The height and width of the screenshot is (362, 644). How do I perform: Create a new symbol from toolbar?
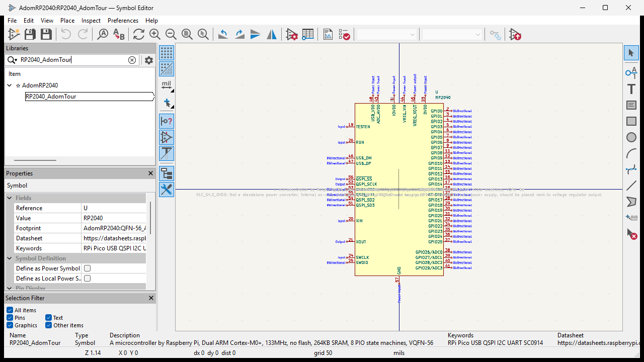(x=14, y=34)
